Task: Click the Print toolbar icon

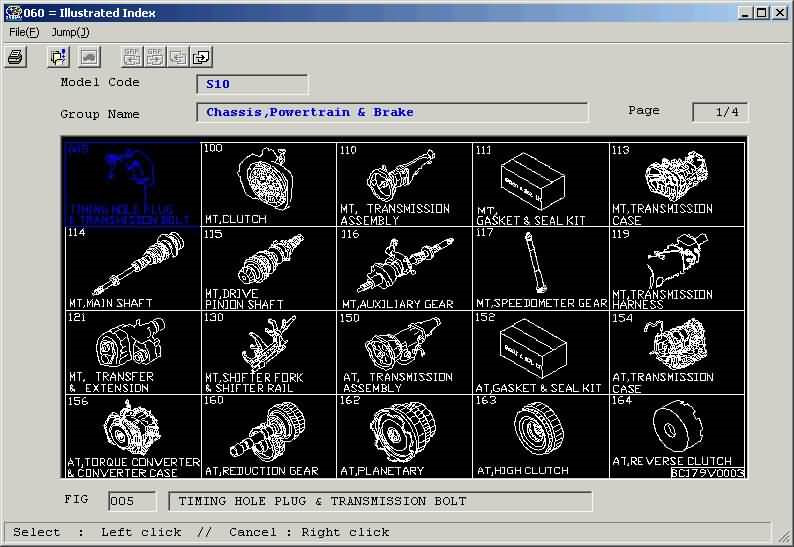Action: pyautogui.click(x=15, y=57)
